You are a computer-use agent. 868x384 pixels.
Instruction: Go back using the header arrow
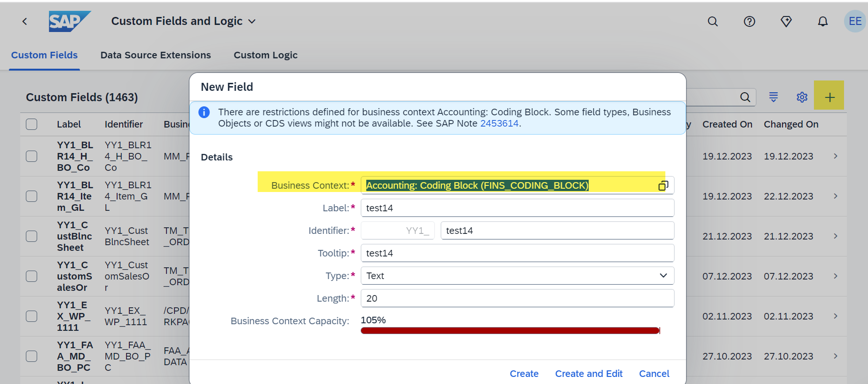click(24, 21)
